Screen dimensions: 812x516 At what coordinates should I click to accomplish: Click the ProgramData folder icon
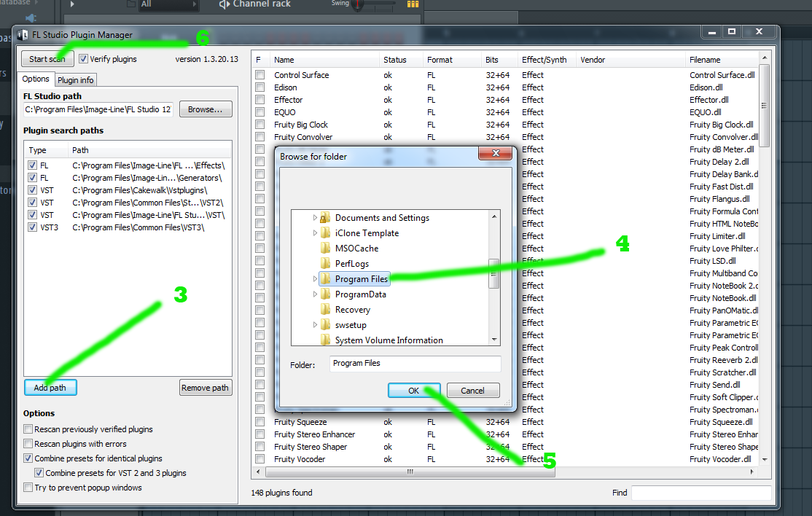pos(325,294)
